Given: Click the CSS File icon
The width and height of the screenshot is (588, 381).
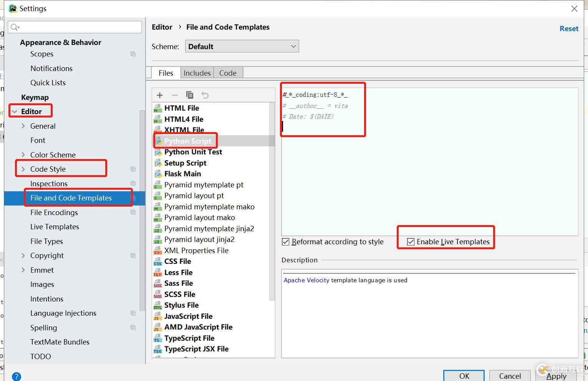Looking at the screenshot, I should click(157, 262).
